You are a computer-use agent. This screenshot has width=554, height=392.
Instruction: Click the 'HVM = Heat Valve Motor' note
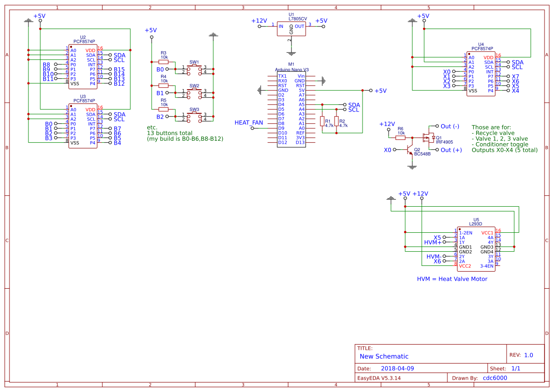click(452, 279)
